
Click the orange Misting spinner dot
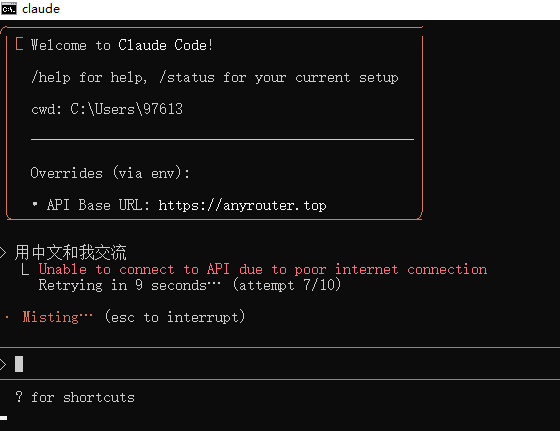[8, 317]
